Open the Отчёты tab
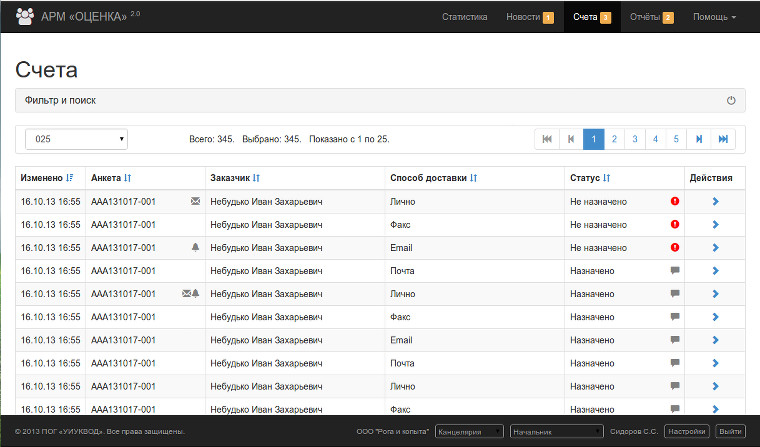The height and width of the screenshot is (447, 760). 651,17
